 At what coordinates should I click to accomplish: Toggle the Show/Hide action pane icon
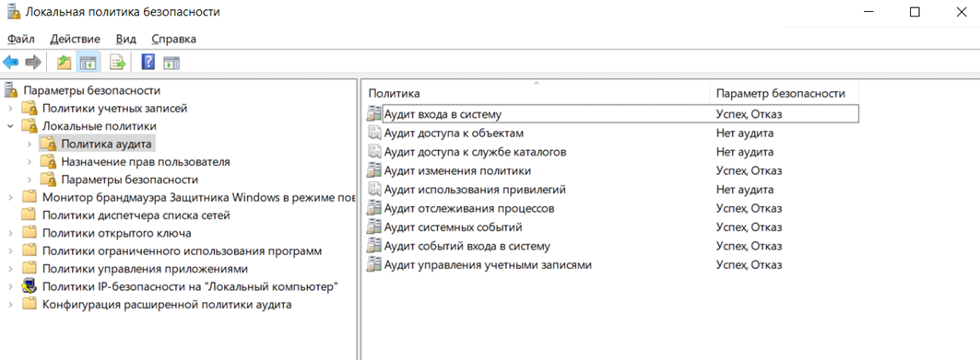coord(171,63)
